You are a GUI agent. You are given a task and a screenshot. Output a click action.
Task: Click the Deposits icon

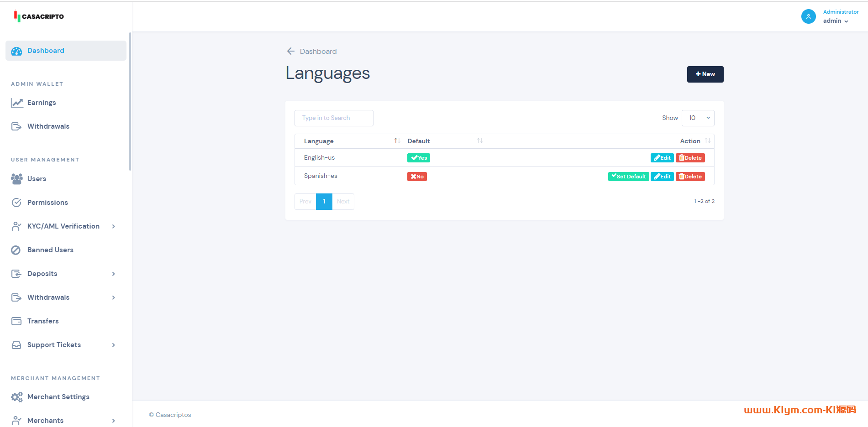tap(16, 274)
